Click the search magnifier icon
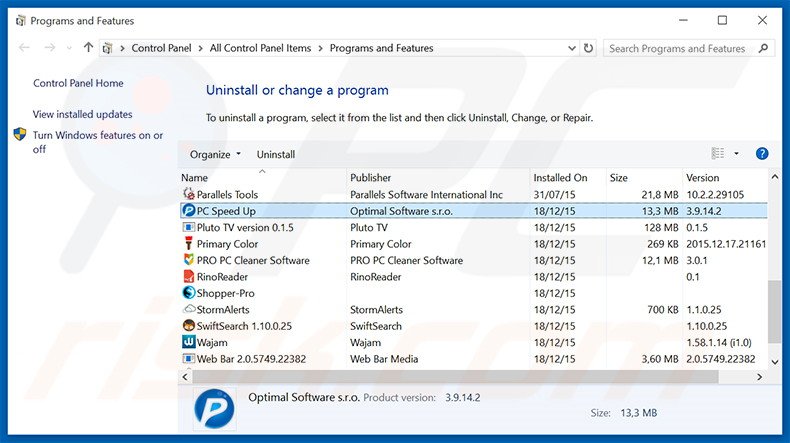 [x=763, y=48]
